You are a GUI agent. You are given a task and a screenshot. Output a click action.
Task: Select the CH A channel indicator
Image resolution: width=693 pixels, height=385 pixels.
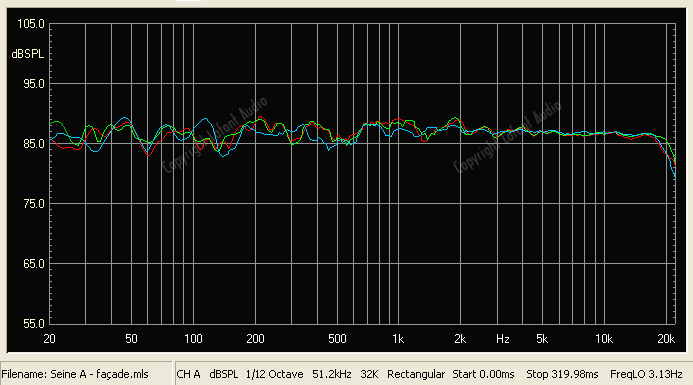click(x=188, y=374)
